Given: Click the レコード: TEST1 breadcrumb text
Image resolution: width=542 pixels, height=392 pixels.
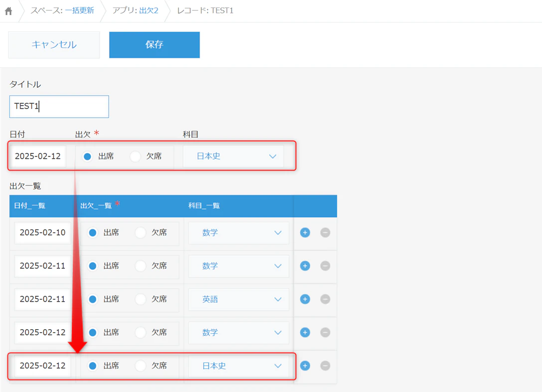Looking at the screenshot, I should (x=205, y=10).
